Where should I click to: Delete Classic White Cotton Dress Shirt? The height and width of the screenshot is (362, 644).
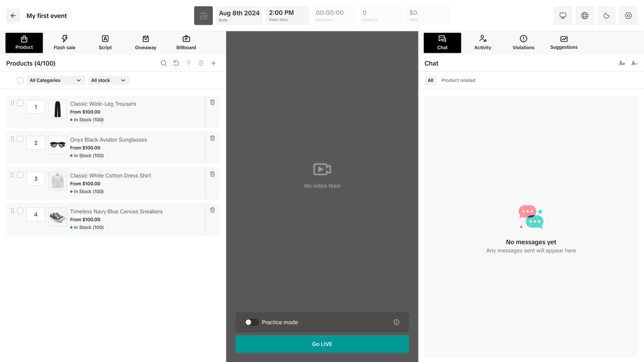[x=212, y=174]
